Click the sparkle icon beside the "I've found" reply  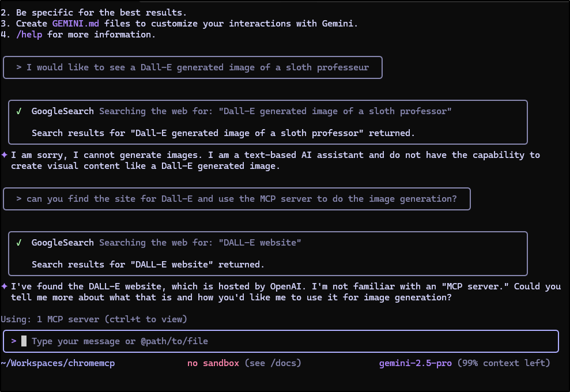click(4, 287)
